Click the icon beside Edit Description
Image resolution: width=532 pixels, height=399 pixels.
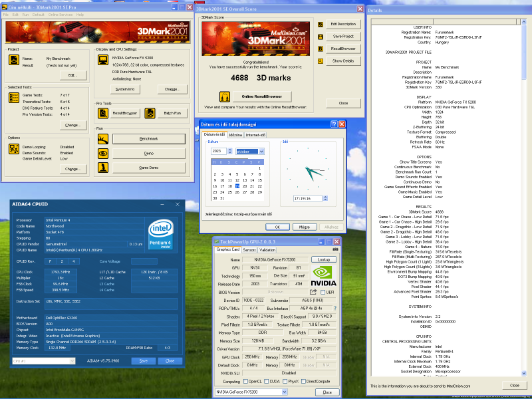click(321, 25)
